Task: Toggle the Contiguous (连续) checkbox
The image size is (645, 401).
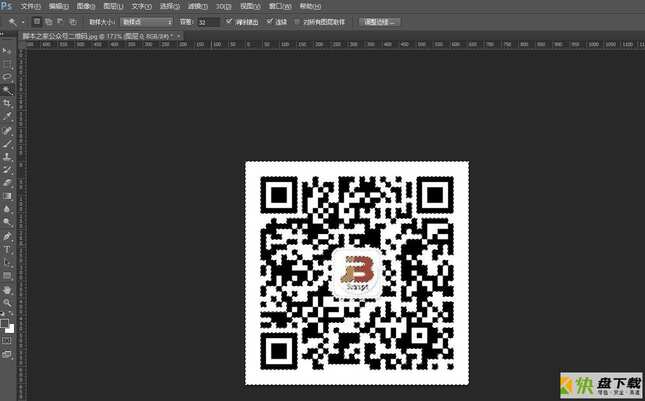Action: (x=269, y=21)
